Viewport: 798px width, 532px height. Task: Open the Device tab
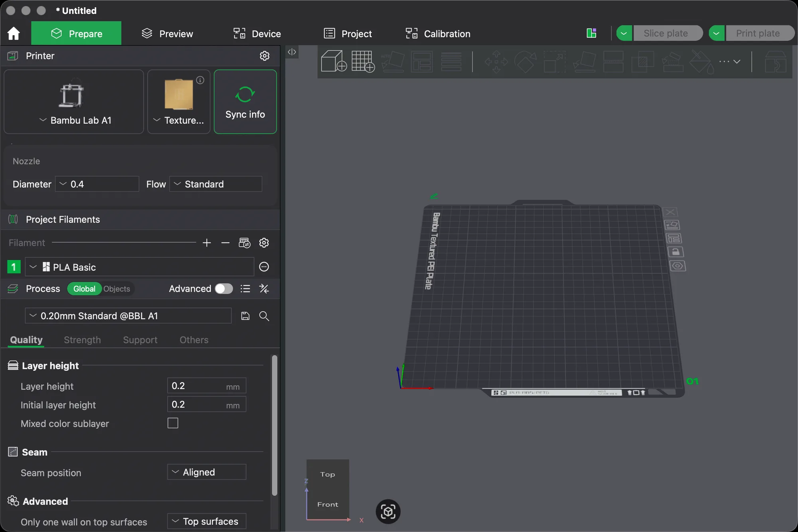(257, 34)
